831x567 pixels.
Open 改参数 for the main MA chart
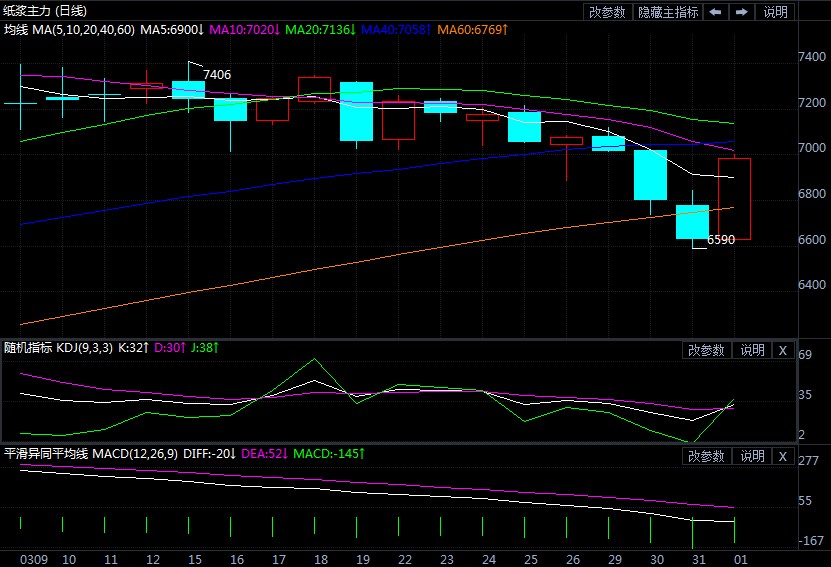[607, 12]
